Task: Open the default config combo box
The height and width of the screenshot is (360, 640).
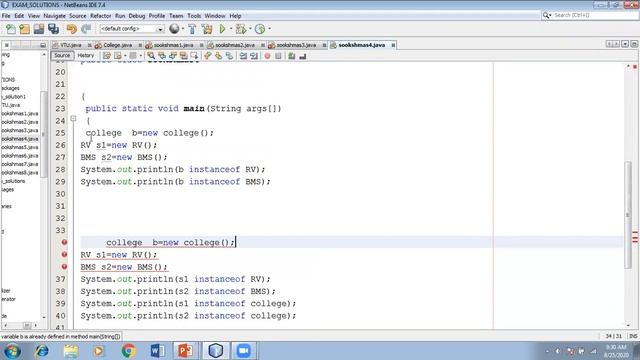Action: click(131, 29)
